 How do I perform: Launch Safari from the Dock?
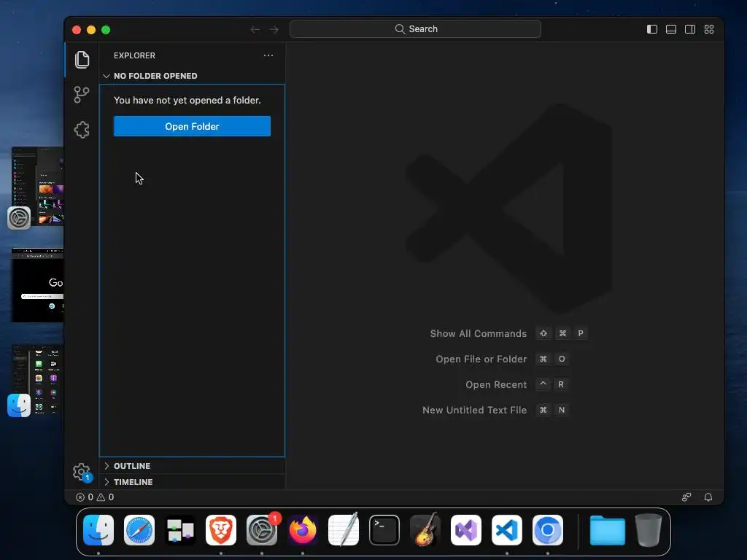[x=139, y=530]
